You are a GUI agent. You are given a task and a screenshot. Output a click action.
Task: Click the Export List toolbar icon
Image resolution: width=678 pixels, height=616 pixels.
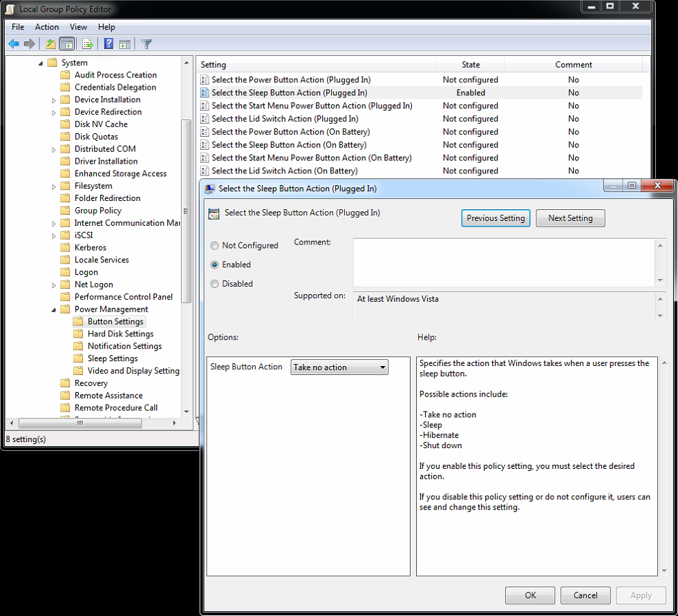pos(88,44)
